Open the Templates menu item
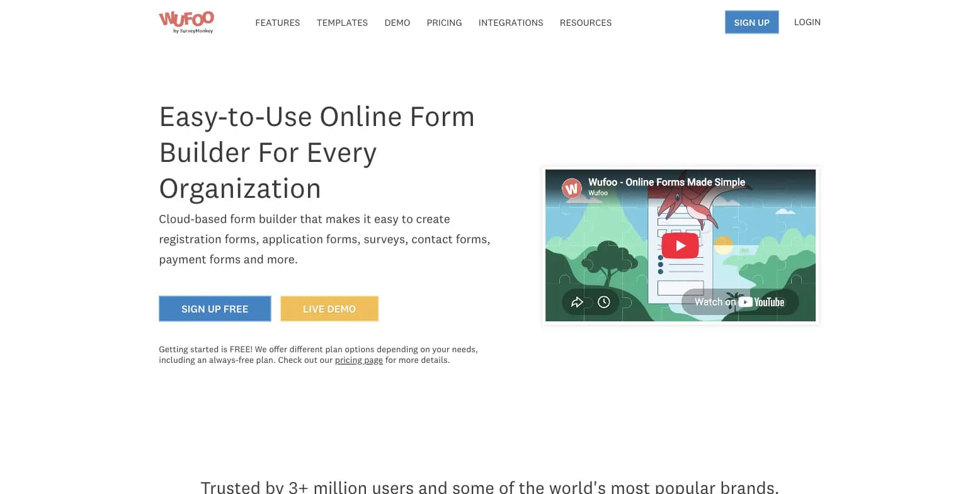The height and width of the screenshot is (494, 980). pos(342,23)
